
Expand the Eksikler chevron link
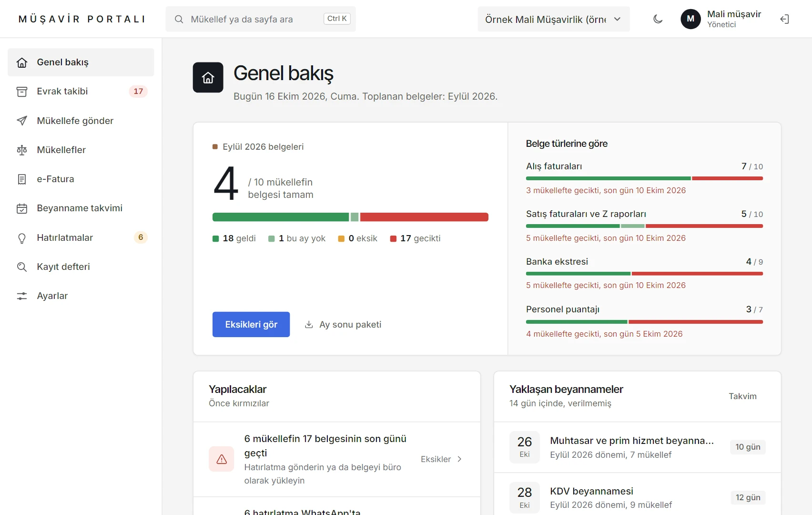pos(441,459)
